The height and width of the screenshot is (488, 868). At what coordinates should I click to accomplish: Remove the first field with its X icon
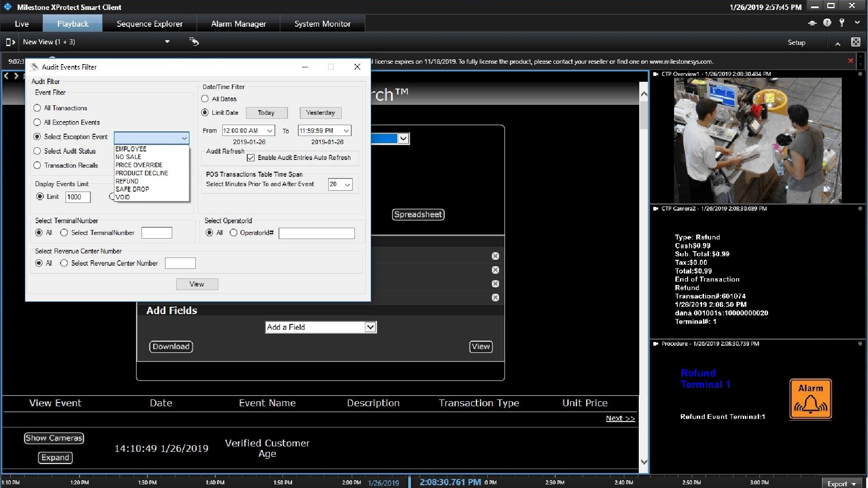point(495,256)
